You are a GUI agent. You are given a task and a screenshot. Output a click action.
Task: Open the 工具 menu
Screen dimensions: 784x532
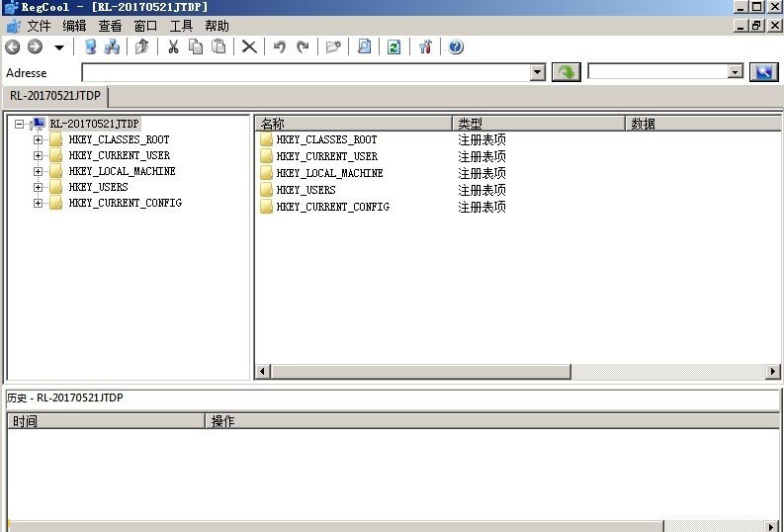tap(181, 26)
